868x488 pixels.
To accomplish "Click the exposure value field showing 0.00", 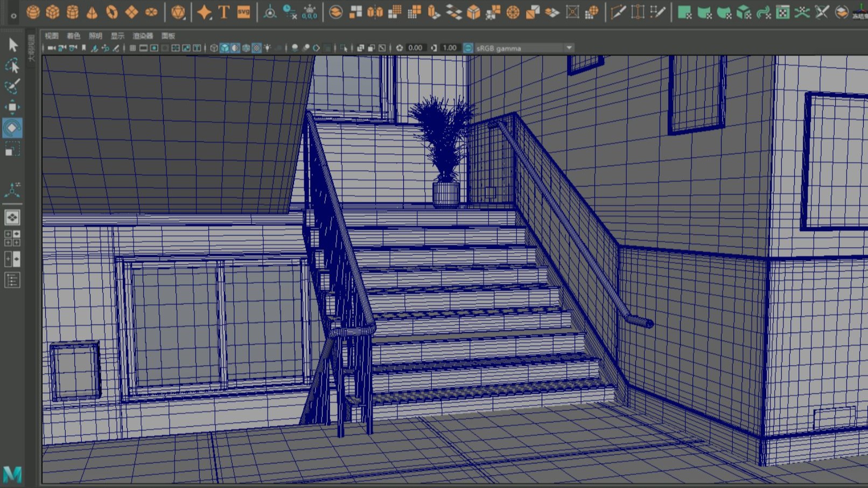I will [x=416, y=48].
